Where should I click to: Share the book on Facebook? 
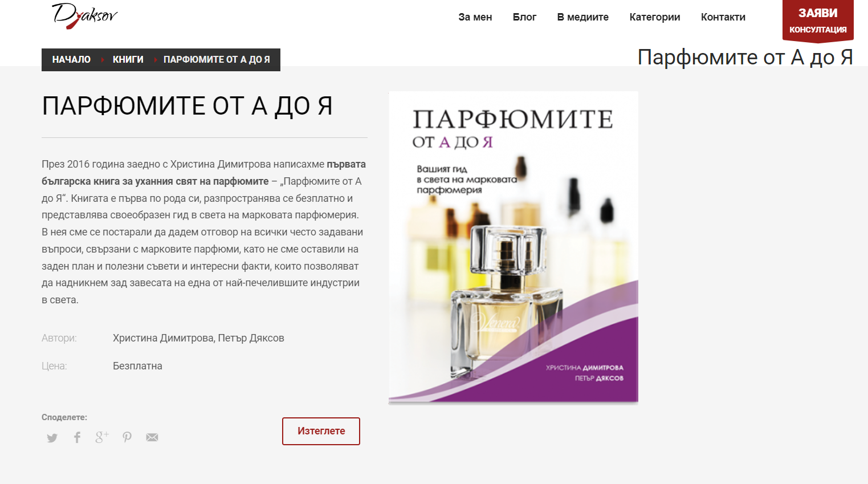(77, 437)
